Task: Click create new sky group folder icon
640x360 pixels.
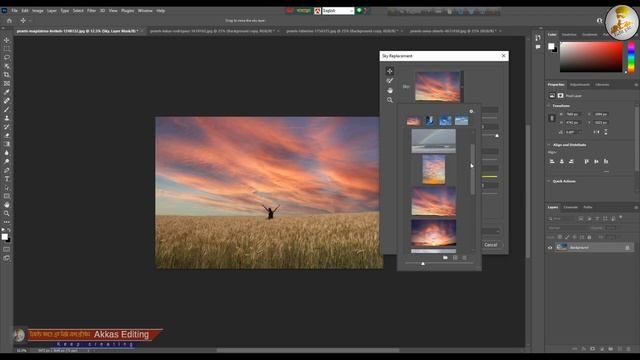Action: (445, 258)
